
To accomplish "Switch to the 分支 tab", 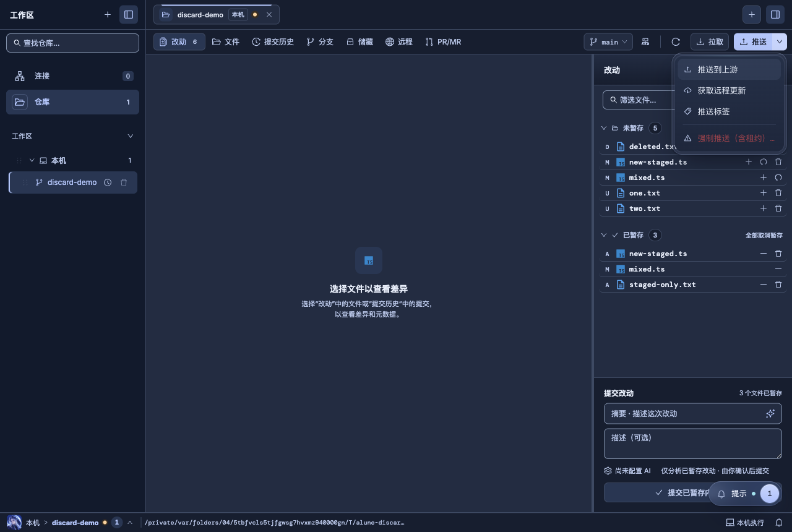I will (x=320, y=41).
